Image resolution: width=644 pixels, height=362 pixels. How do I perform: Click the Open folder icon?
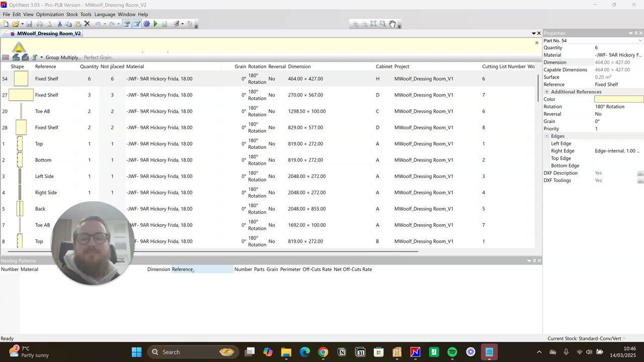(x=16, y=24)
